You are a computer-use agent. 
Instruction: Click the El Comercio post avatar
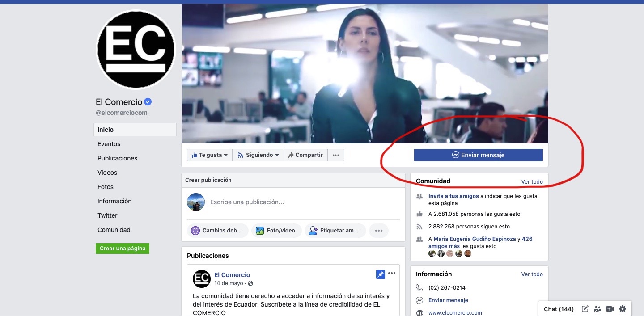coord(201,279)
